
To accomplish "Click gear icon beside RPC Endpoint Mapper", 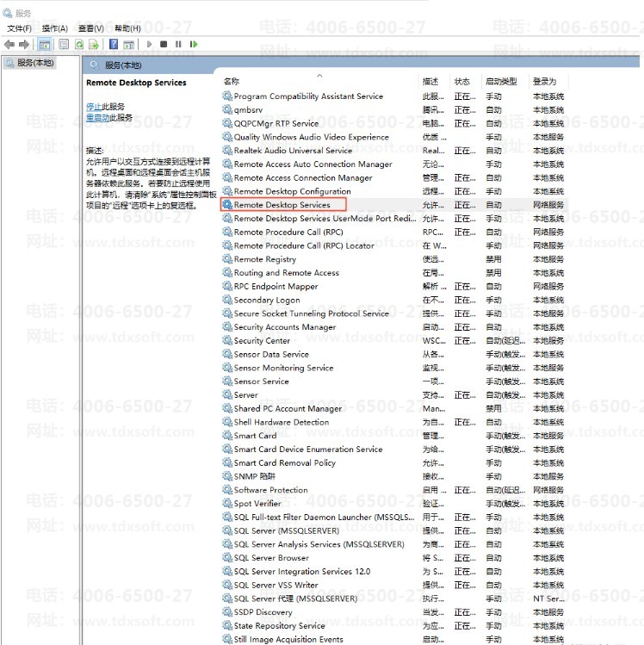I will pos(227,286).
